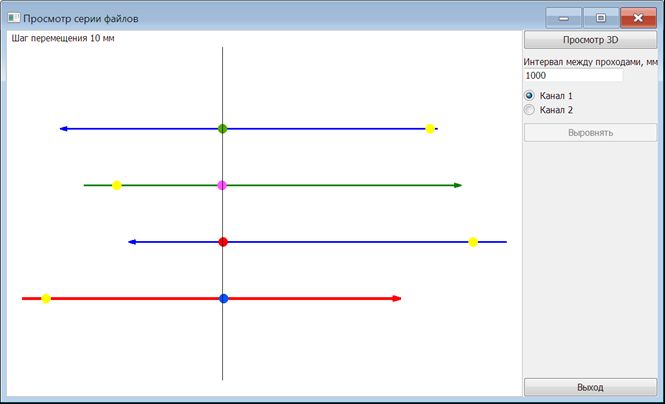Switch to Канал 2 radio option
665x404 pixels.
530,110
